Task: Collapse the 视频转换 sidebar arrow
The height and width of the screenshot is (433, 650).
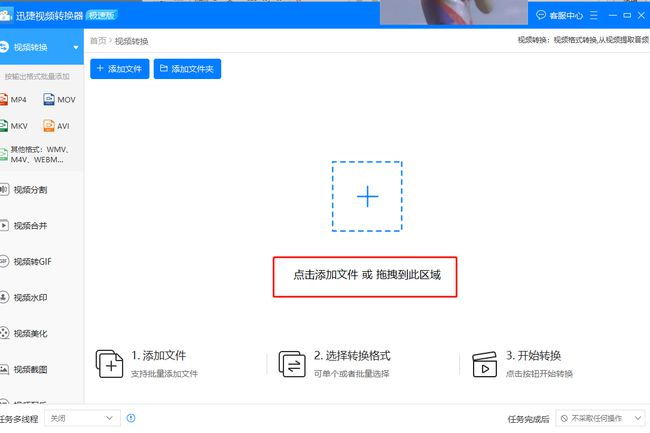Action: pyautogui.click(x=76, y=47)
